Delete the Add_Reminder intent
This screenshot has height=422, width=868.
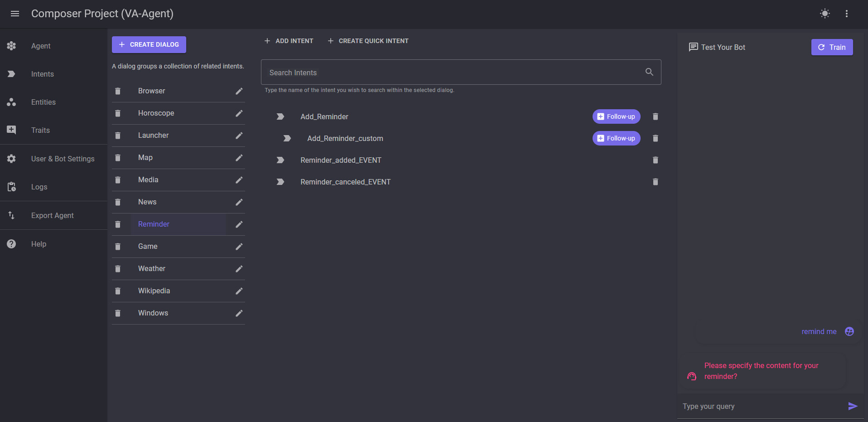[x=655, y=116]
